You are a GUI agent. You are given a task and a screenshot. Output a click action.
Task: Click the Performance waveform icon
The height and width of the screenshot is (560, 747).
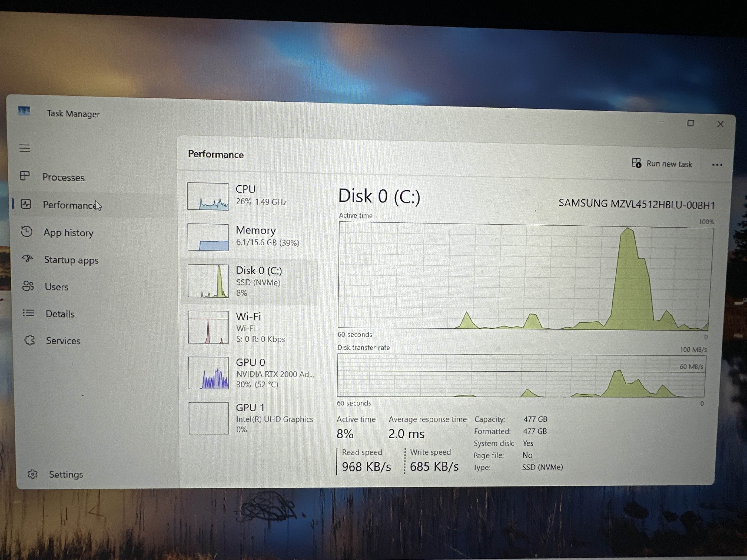pos(26,204)
